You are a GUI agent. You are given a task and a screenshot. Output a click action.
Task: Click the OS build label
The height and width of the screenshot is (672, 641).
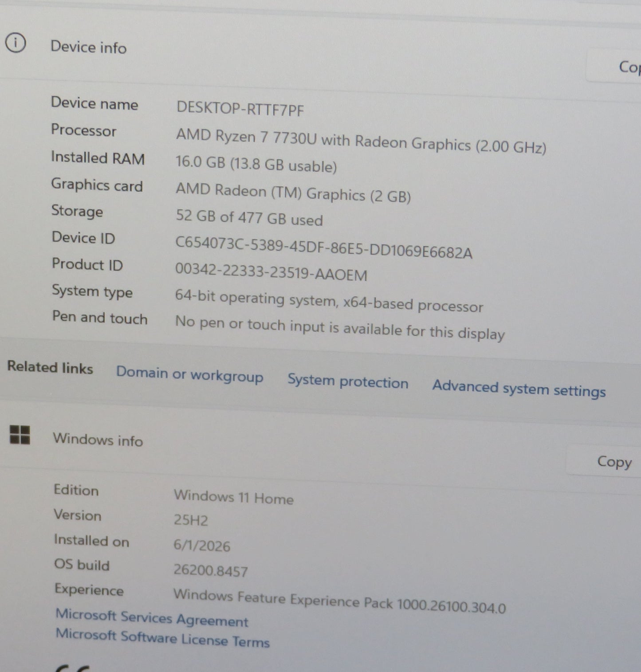82,565
